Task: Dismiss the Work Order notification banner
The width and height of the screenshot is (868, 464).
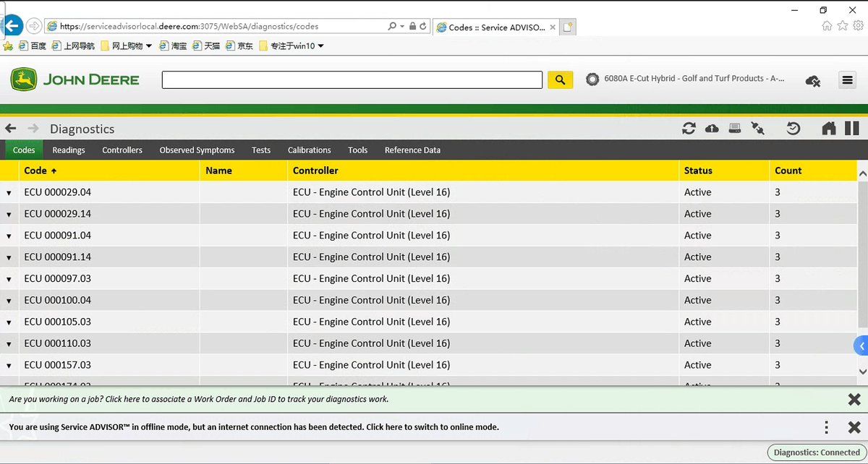Action: coord(854,399)
